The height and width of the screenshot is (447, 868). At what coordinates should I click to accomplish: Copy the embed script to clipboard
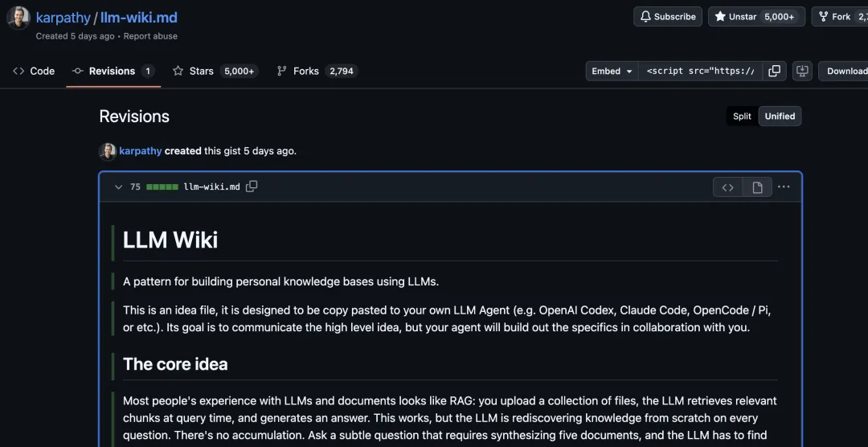click(x=774, y=71)
